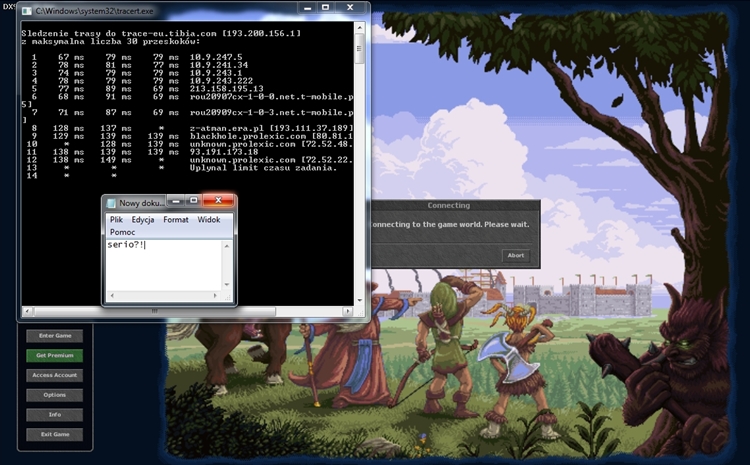Click the Exit Game button
Viewport: 750px width, 465px height.
point(55,434)
